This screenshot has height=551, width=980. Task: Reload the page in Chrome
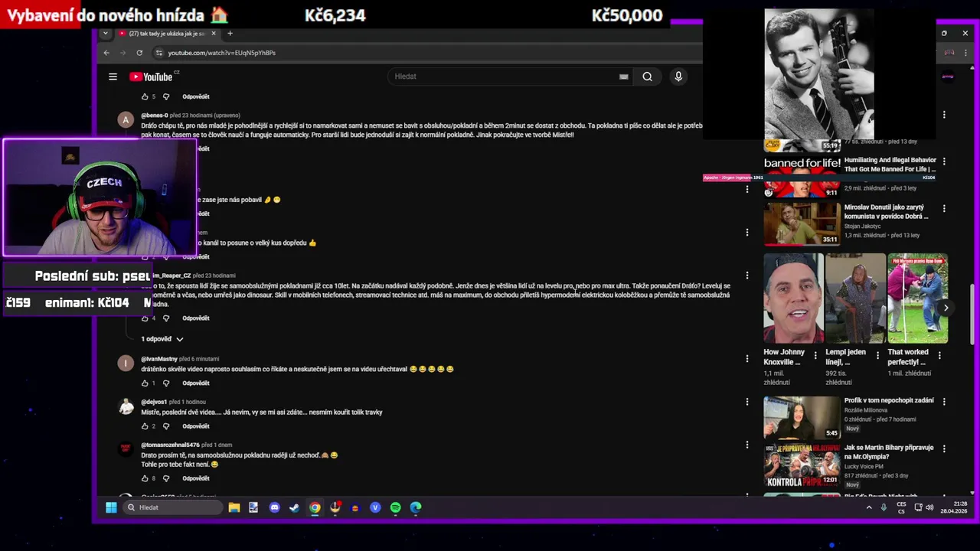click(139, 53)
